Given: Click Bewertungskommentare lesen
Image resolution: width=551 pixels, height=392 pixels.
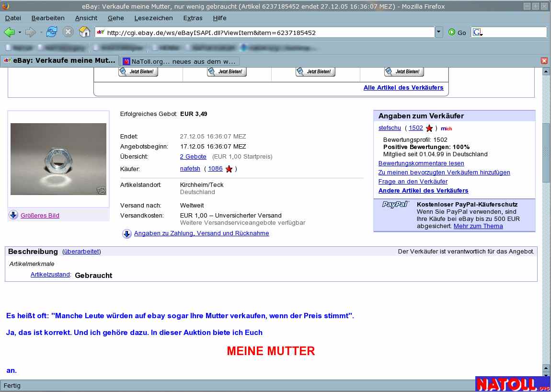Looking at the screenshot, I should pyautogui.click(x=421, y=163).
